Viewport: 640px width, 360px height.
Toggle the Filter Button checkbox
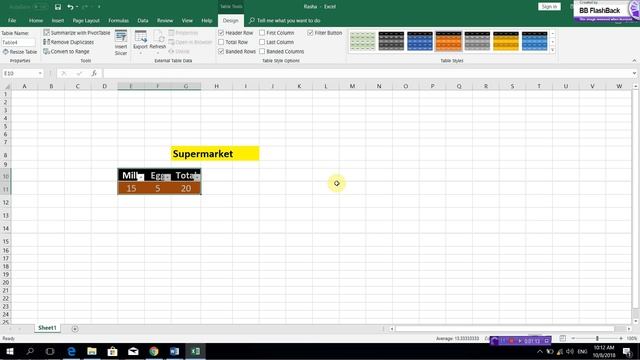(x=310, y=33)
